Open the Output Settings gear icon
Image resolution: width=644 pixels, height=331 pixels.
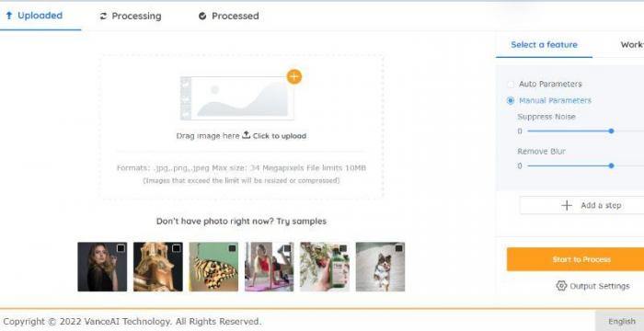click(561, 285)
